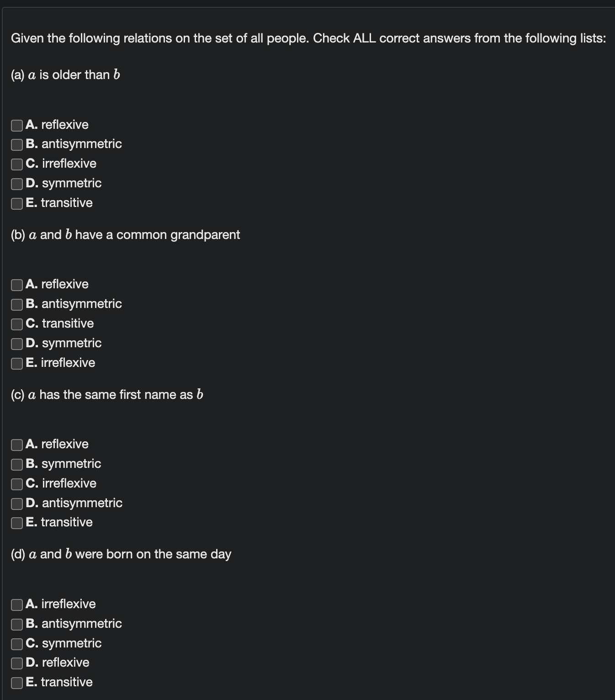Screen dimensions: 615x700
Task: Check transitive for common grandparent question
Action: [x=16, y=324]
